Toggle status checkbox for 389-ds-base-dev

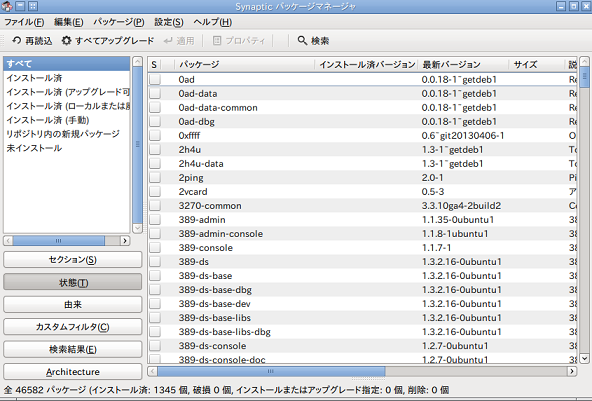tap(155, 304)
